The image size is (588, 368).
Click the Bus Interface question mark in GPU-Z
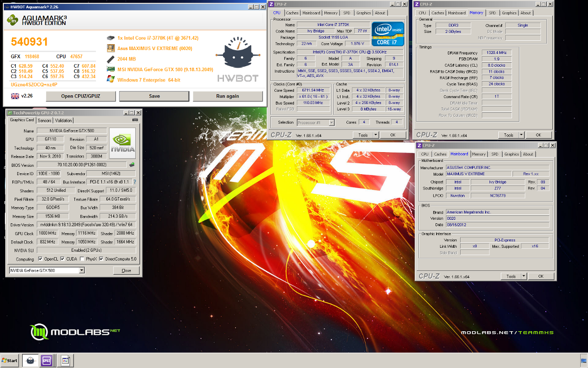coord(135,182)
